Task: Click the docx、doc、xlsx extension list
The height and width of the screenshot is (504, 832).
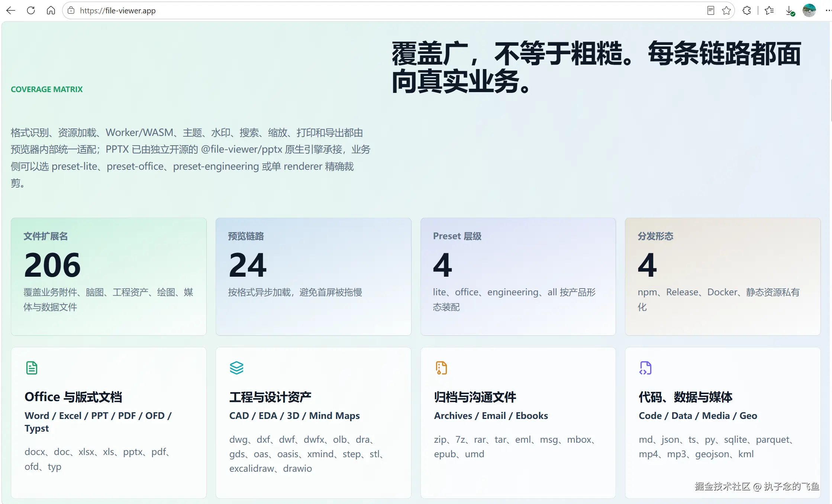Action: click(97, 459)
